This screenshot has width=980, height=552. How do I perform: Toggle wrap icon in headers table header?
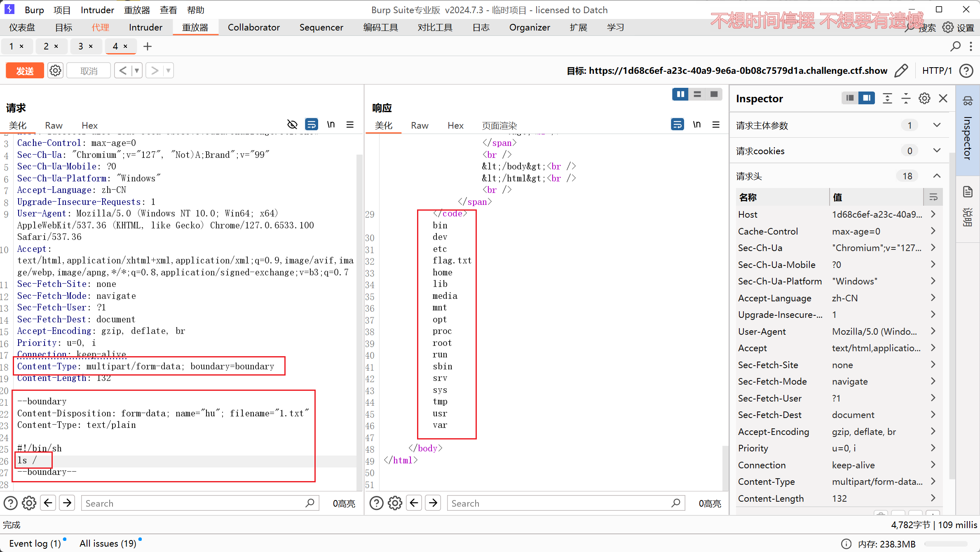pos(933,197)
